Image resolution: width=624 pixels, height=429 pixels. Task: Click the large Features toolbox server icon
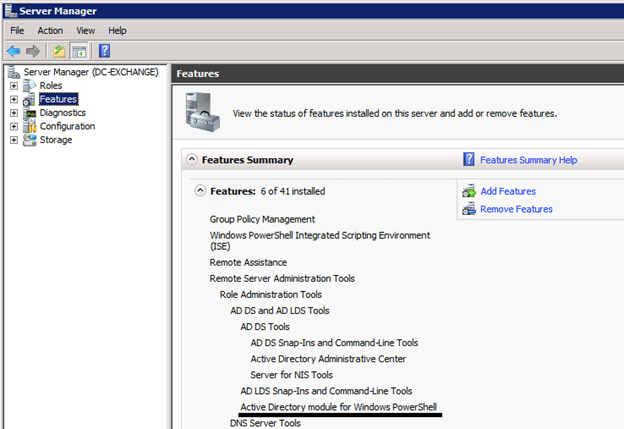[202, 112]
